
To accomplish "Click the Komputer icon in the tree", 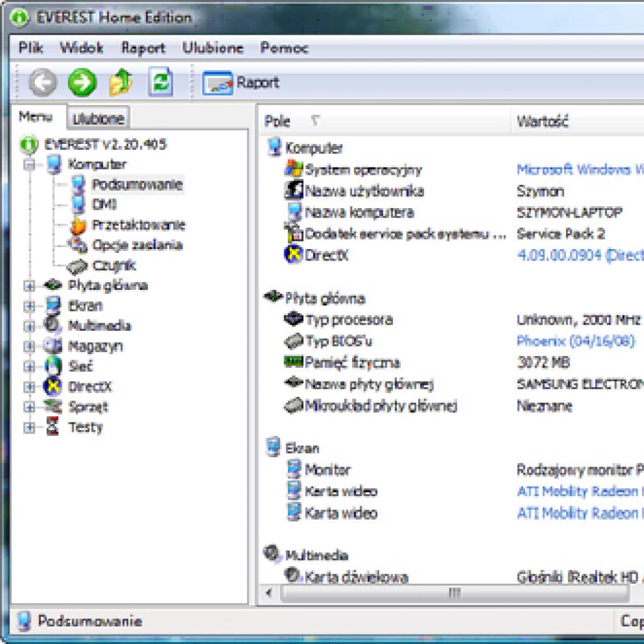I will coord(54,164).
